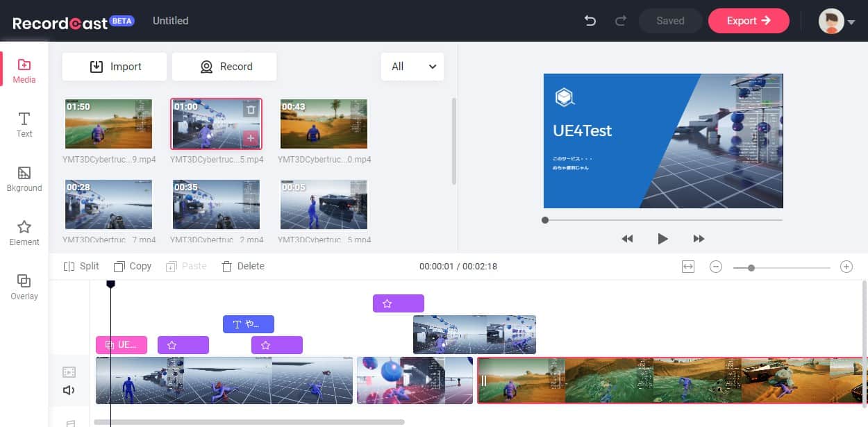Viewport: 868px width, 427px height.
Task: Click the fit timeline to width icon
Action: coord(688,267)
